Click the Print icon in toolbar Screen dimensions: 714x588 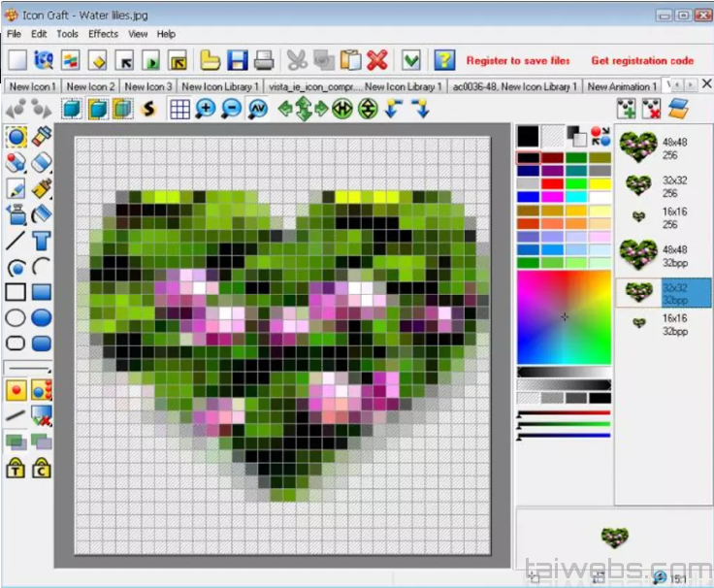coord(264,60)
